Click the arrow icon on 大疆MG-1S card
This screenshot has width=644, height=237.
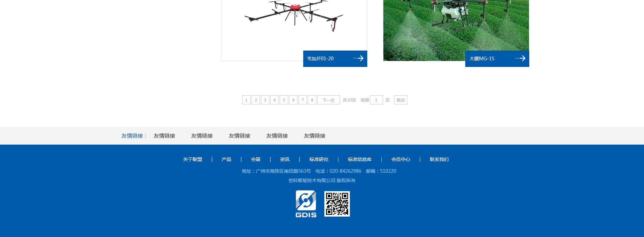point(521,59)
